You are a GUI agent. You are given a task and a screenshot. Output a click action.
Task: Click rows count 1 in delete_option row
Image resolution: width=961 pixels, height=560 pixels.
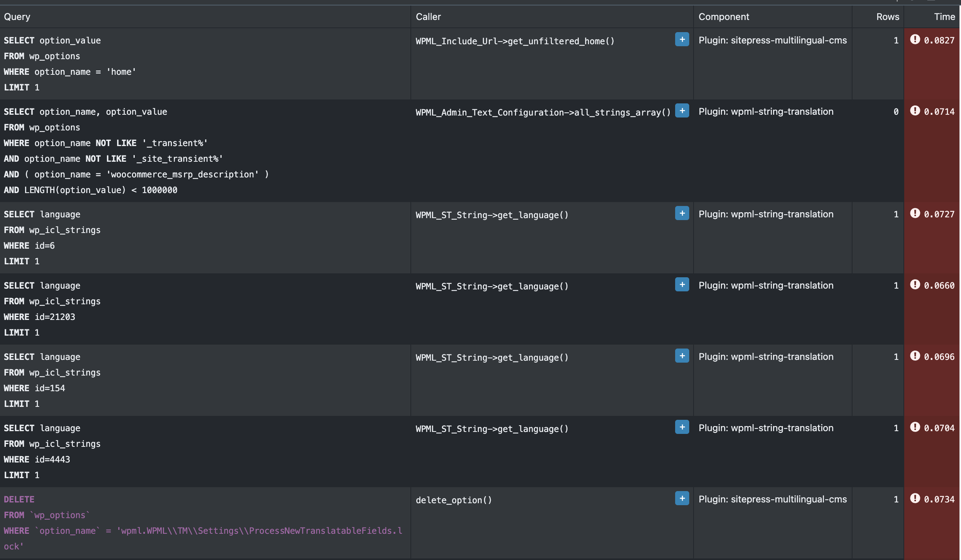(x=896, y=499)
